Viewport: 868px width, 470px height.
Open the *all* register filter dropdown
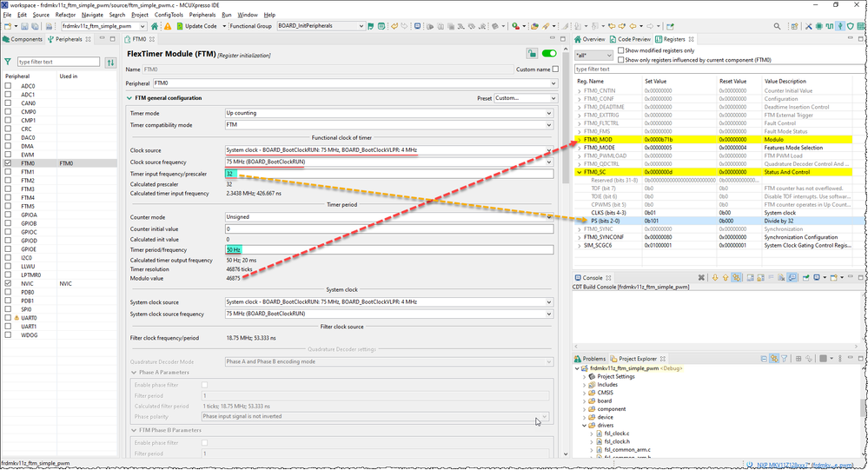(593, 56)
